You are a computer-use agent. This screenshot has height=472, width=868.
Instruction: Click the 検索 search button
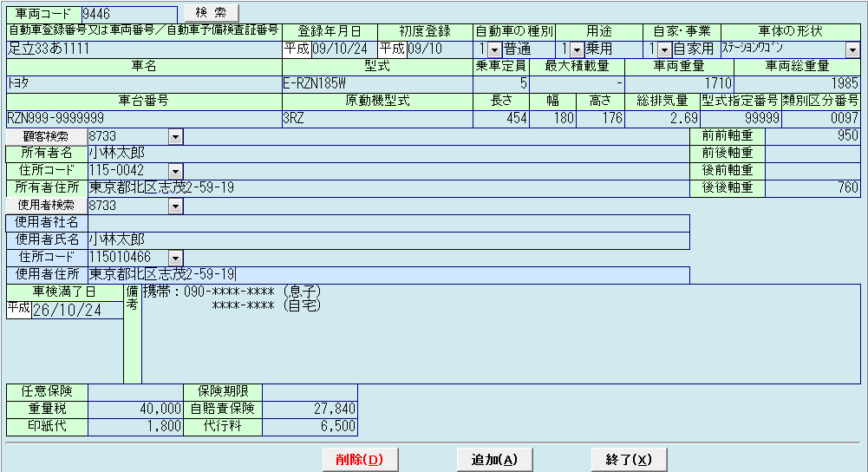click(211, 13)
